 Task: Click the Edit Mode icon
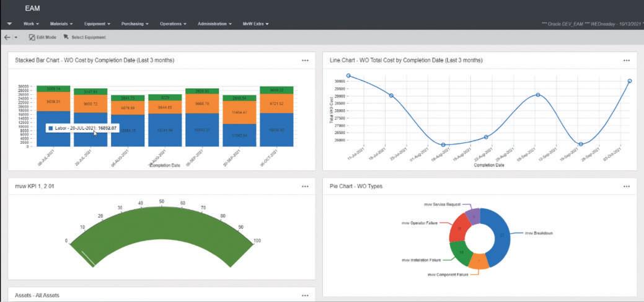pos(32,37)
